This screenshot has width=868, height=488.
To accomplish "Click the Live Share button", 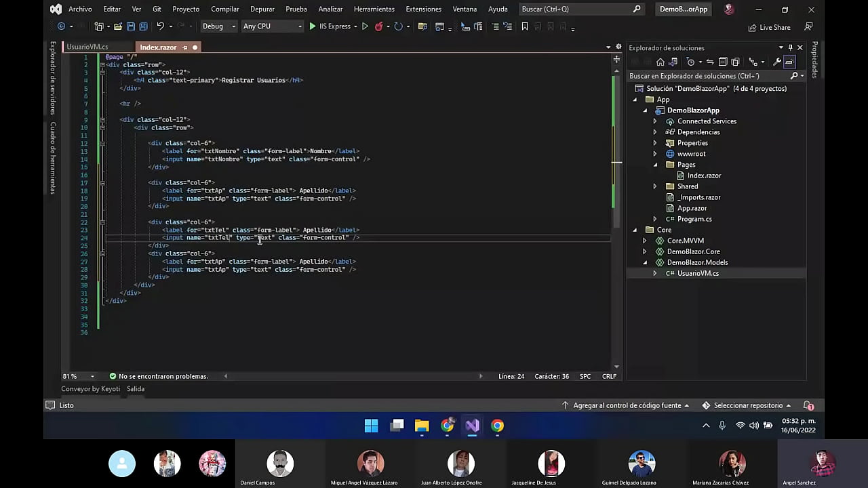I will [x=769, y=27].
